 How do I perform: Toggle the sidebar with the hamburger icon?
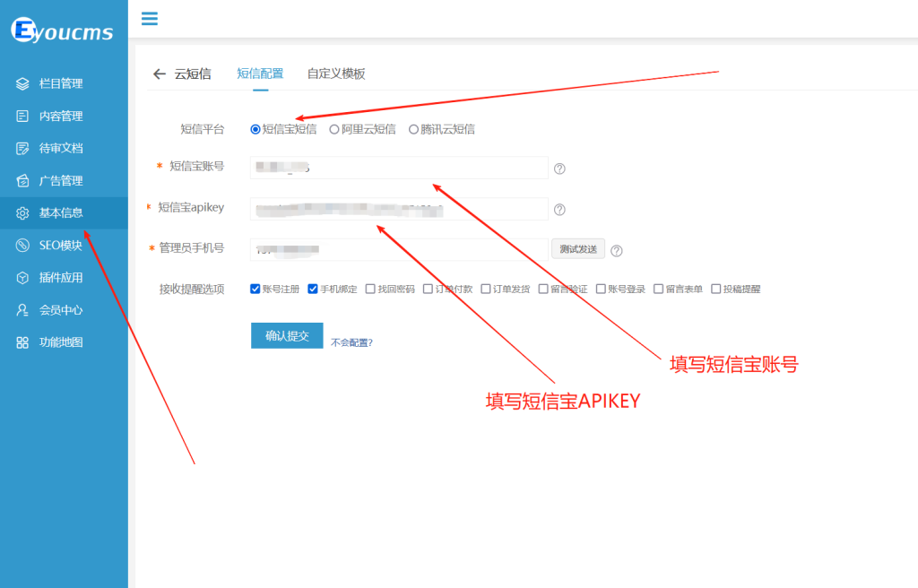tap(149, 18)
